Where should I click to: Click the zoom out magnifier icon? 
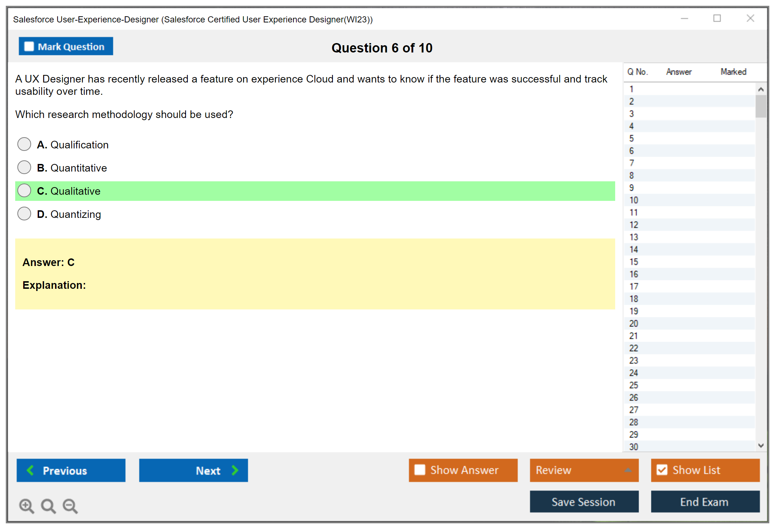(x=70, y=506)
